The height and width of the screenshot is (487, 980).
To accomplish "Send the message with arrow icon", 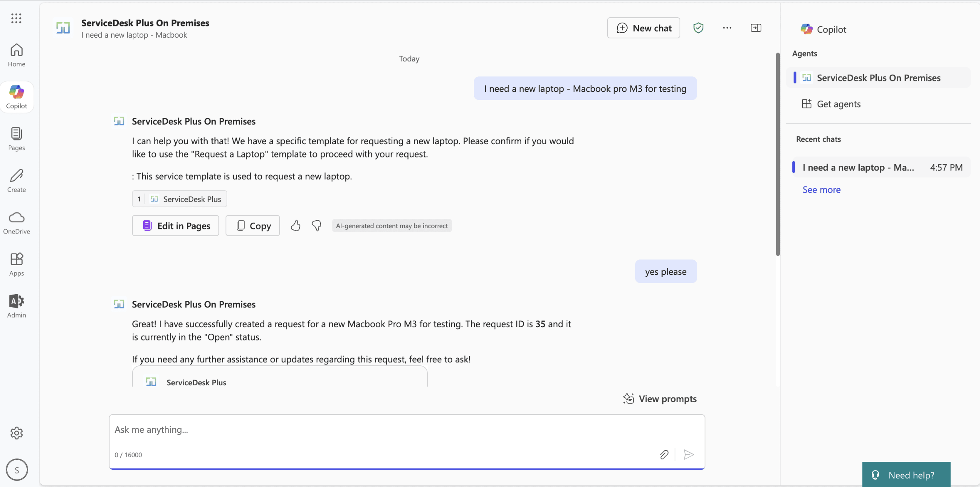I will pos(689,455).
